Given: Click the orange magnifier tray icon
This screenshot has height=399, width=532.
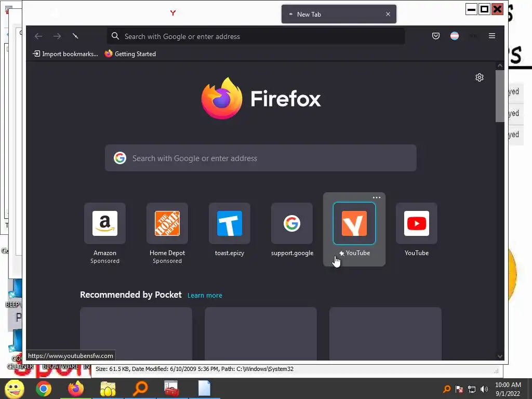Looking at the screenshot, I should click(447, 389).
